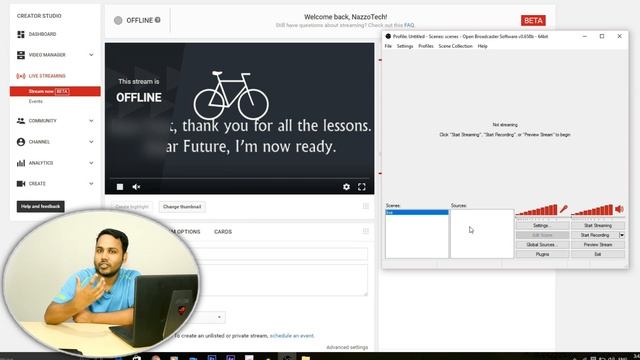
Task: Click the schedule an event link
Action: click(x=292, y=336)
